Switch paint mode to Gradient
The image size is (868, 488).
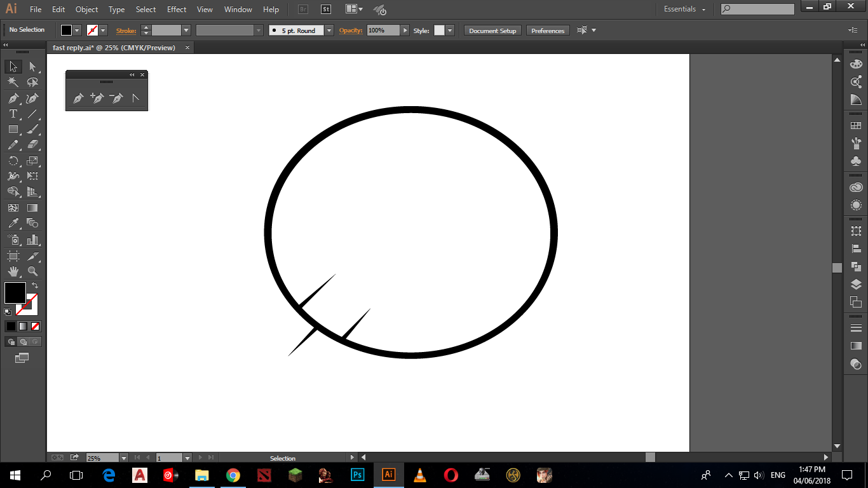click(23, 326)
